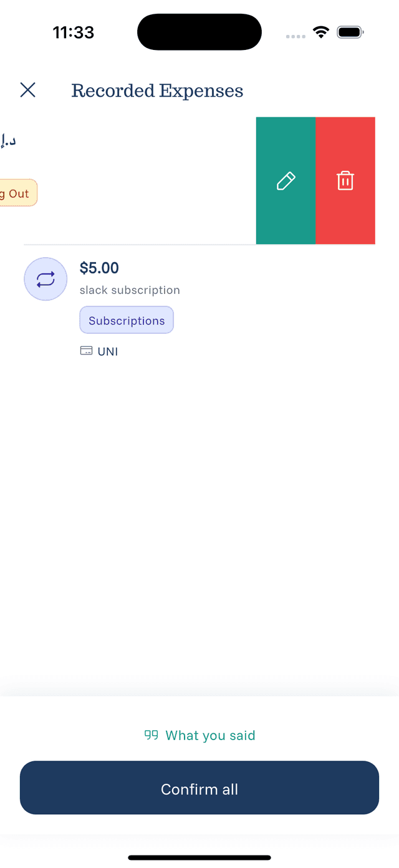Click the Wi-Fi icon in the status bar
Viewport: 399px width, 868px height.
click(321, 32)
